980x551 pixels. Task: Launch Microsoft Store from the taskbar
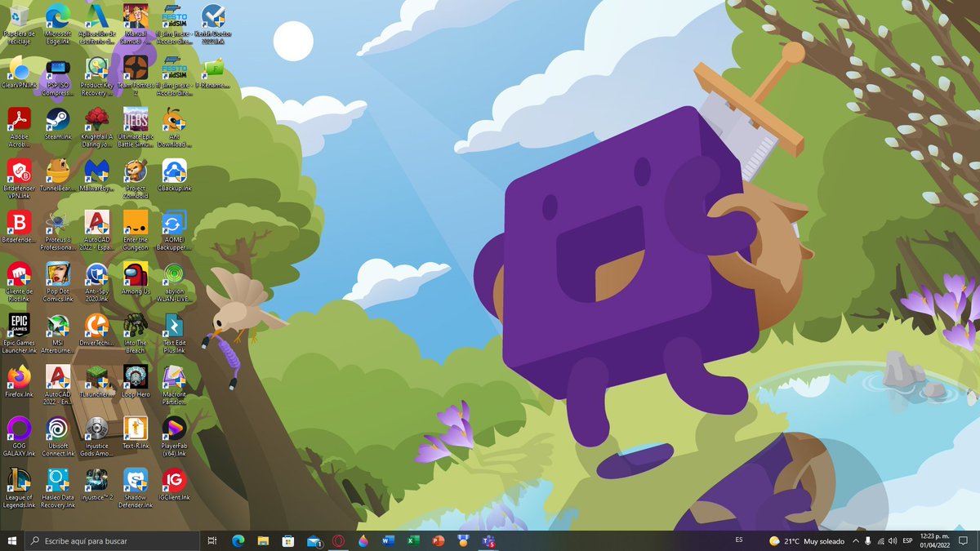click(288, 540)
